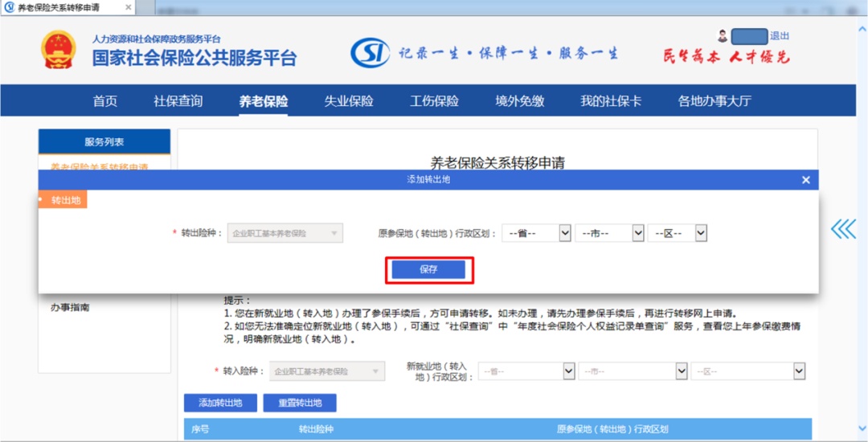Click the 添加转出地 button

pos(220,403)
